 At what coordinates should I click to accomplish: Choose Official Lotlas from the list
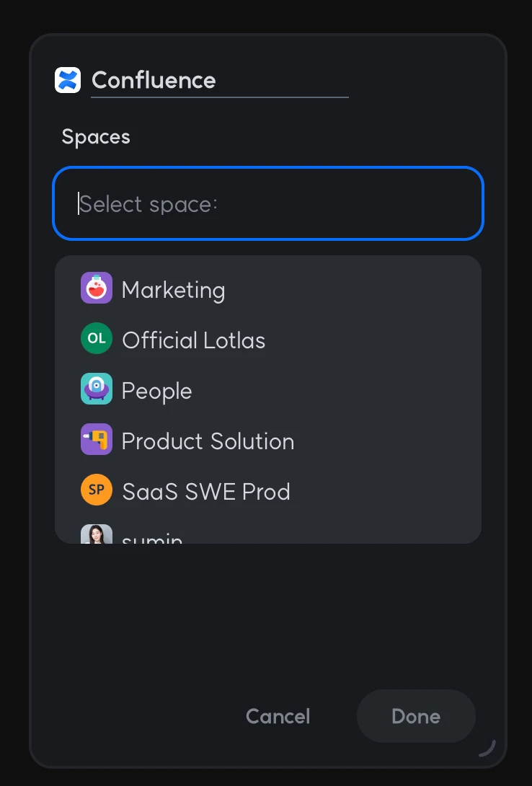coord(194,340)
